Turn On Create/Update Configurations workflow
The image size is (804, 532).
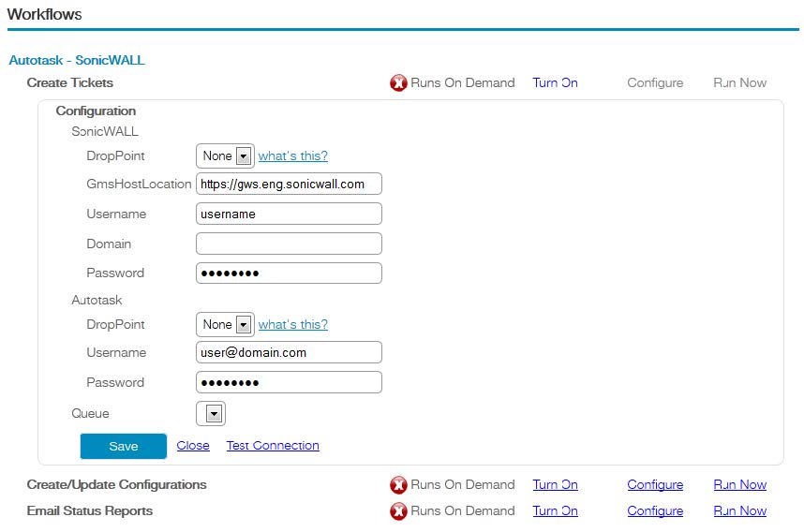click(x=556, y=484)
